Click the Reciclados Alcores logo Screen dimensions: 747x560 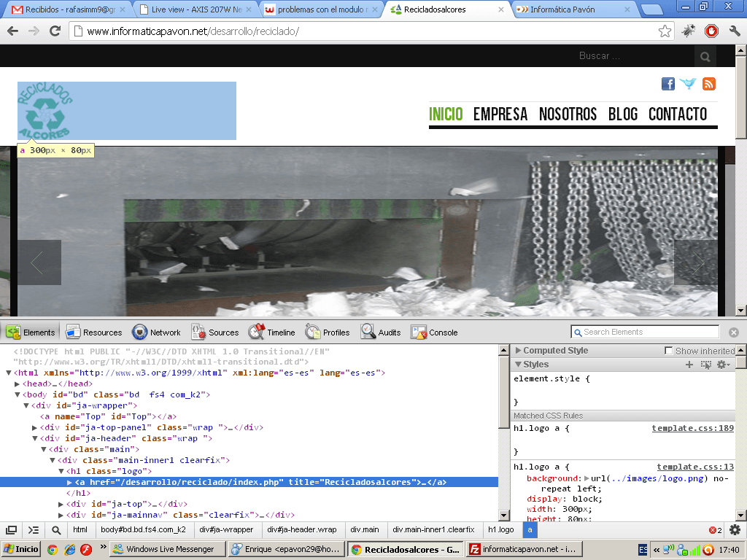click(x=44, y=111)
